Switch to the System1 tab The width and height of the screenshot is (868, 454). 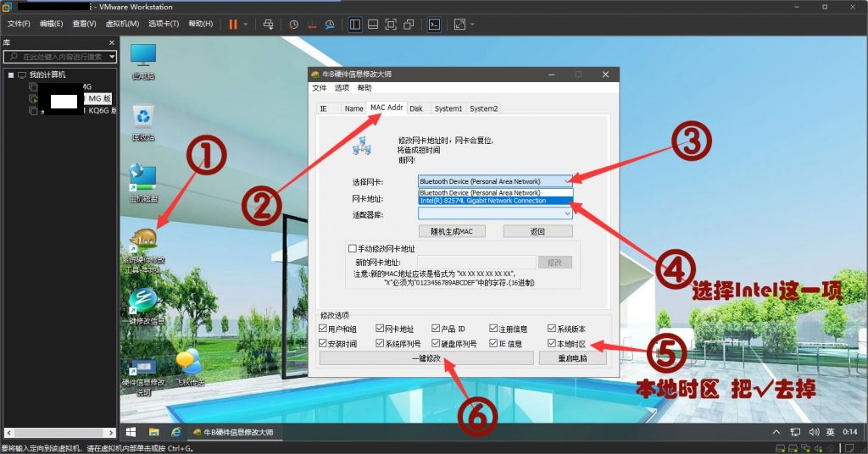coord(448,108)
